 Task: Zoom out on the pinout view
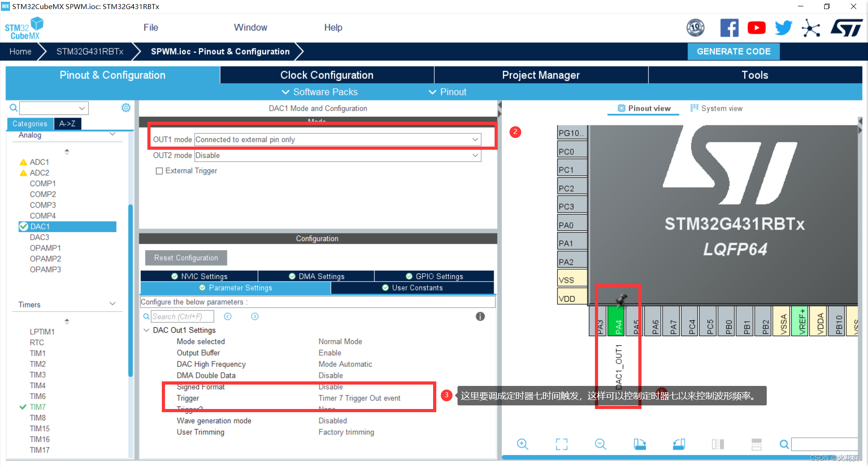click(600, 444)
